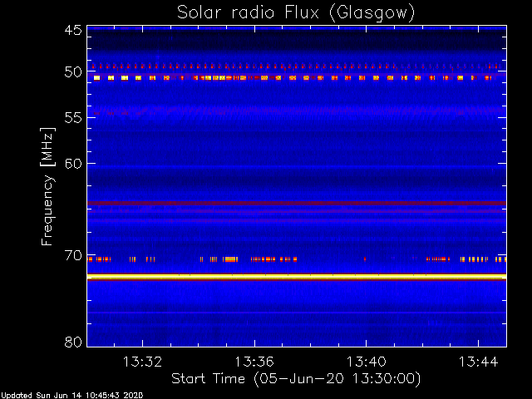This screenshot has height=399, width=532.
Task: Click the 'Start Time (05-Jun-20 13:30:00)' label
Action: pyautogui.click(x=296, y=379)
